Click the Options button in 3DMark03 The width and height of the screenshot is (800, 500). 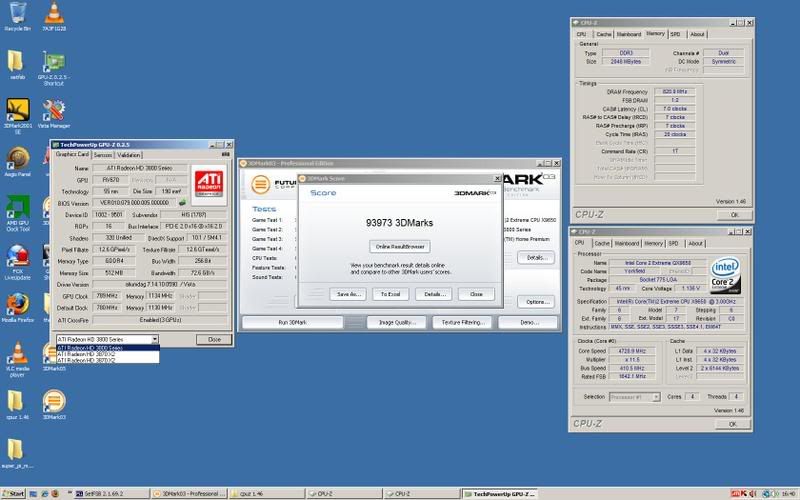535,302
